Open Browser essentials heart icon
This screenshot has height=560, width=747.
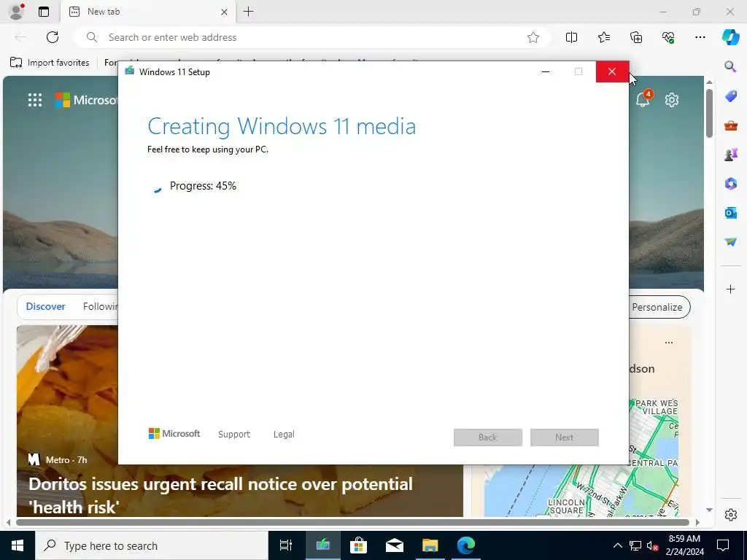[668, 37]
